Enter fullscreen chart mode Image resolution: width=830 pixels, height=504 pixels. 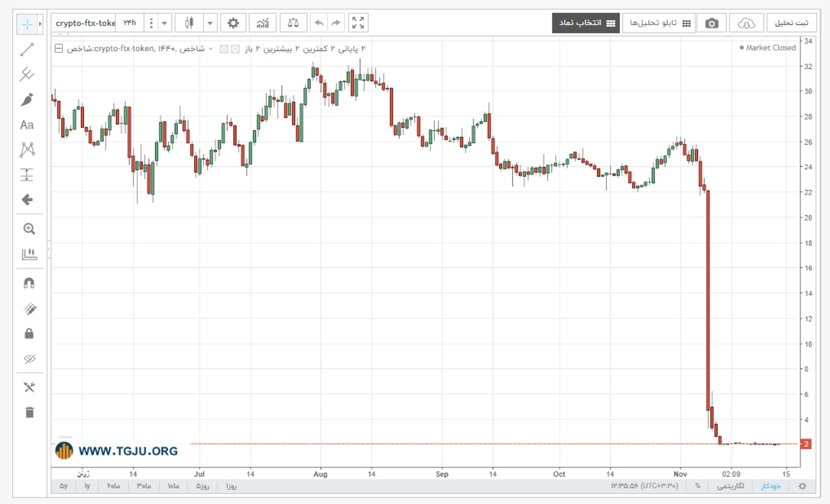358,23
